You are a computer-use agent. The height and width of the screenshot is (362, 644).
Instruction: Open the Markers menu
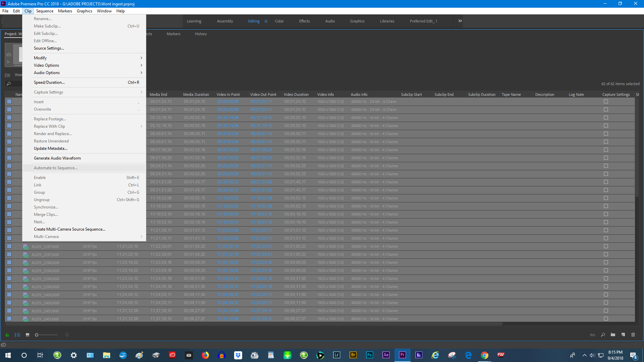[65, 11]
